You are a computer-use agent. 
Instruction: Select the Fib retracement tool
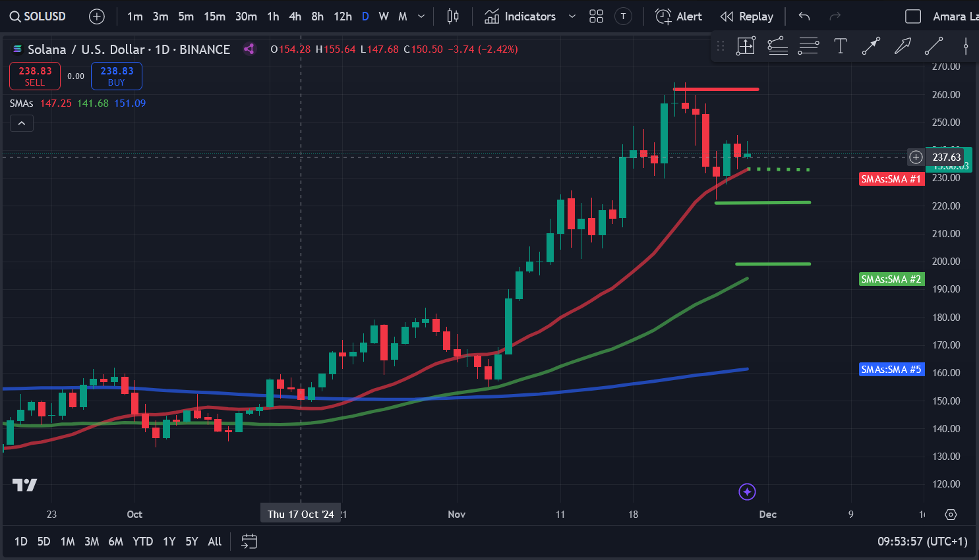pos(809,46)
